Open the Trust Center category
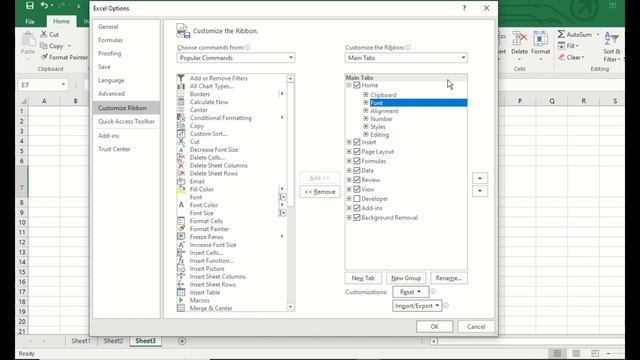 click(x=114, y=149)
